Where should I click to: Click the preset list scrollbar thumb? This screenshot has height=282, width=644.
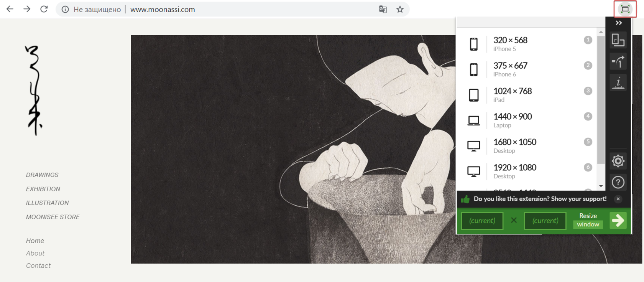click(x=601, y=100)
